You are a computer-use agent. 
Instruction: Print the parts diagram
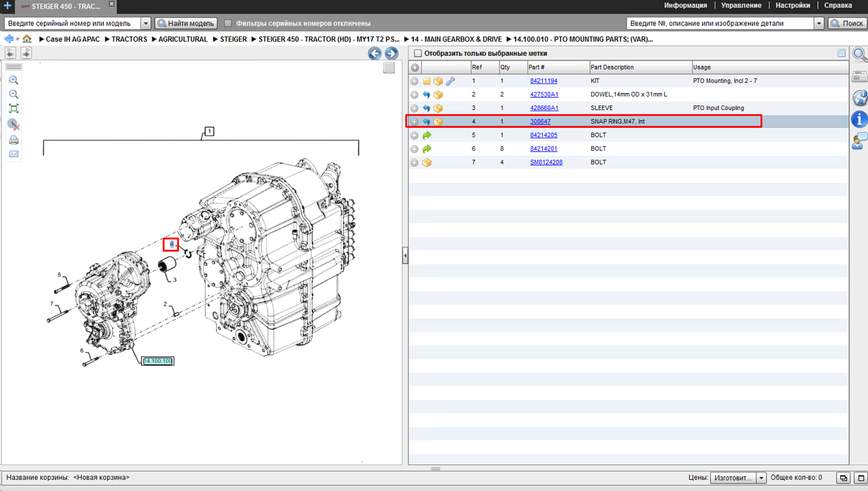point(13,140)
